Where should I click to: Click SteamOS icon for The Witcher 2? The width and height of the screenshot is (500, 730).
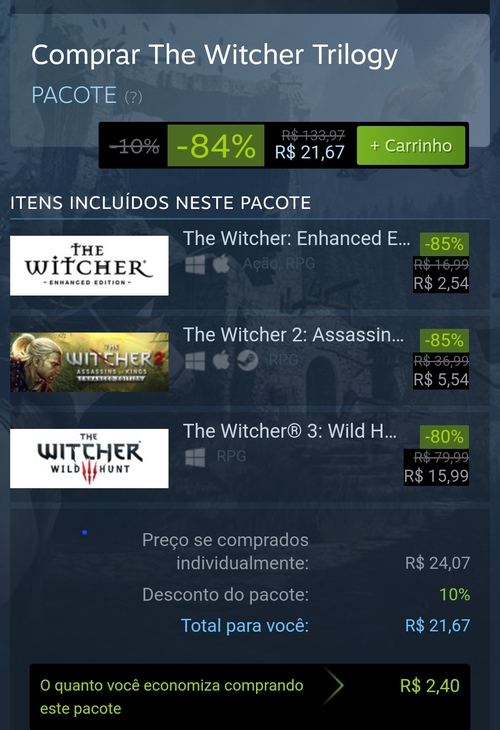click(248, 360)
